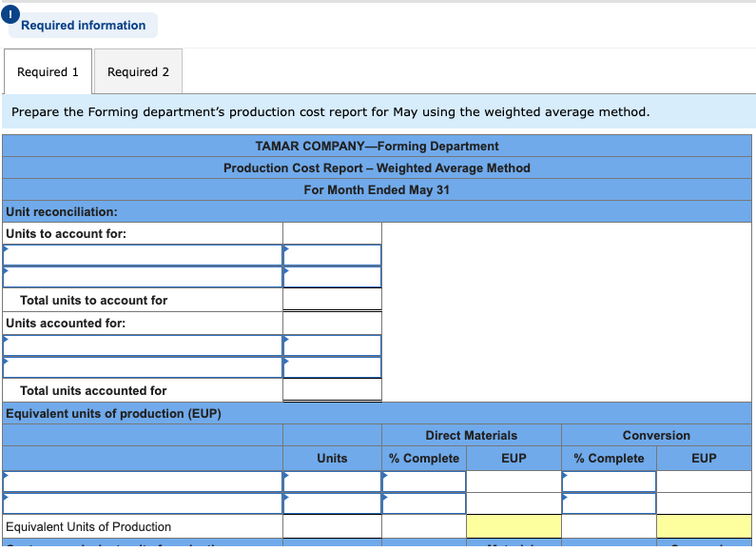Viewport: 756px width, 551px height.
Task: Click the 'Units' column header
Action: [x=332, y=458]
